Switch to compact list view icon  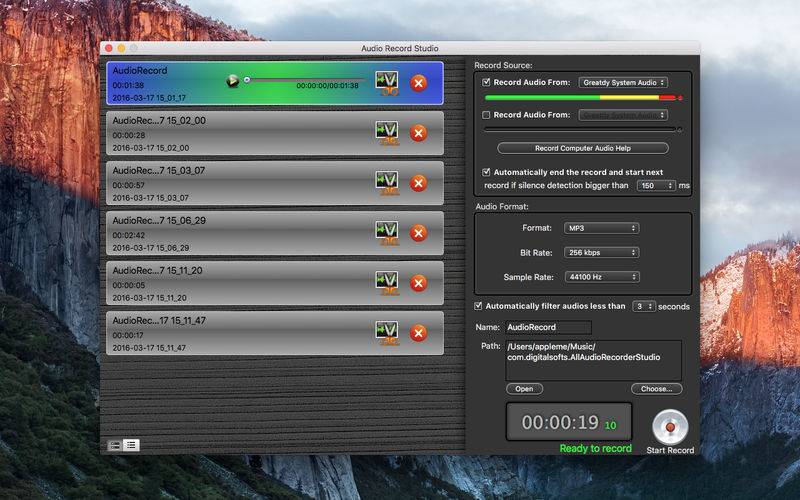coord(131,445)
